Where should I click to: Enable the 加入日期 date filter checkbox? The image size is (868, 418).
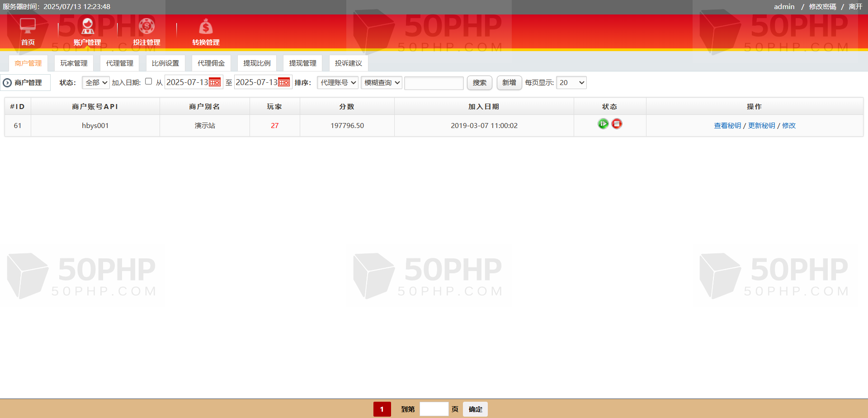[x=148, y=81]
